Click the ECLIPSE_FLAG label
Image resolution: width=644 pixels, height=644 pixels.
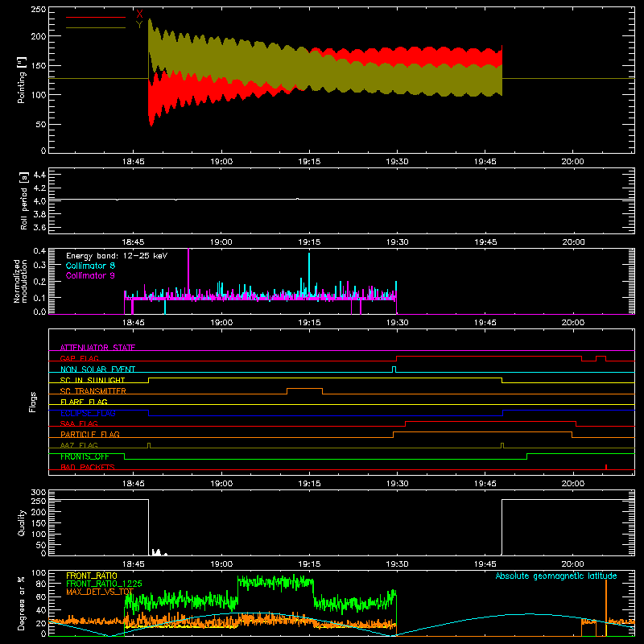point(88,413)
